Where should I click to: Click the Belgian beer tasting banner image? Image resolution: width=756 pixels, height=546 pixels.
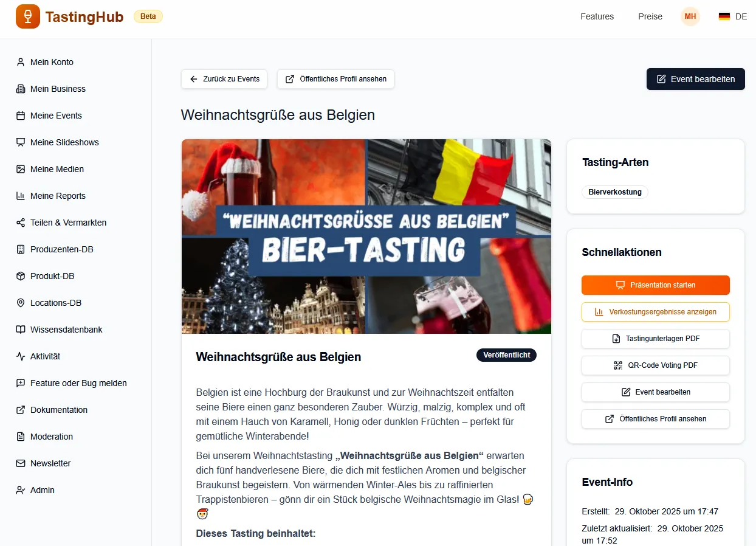point(366,237)
